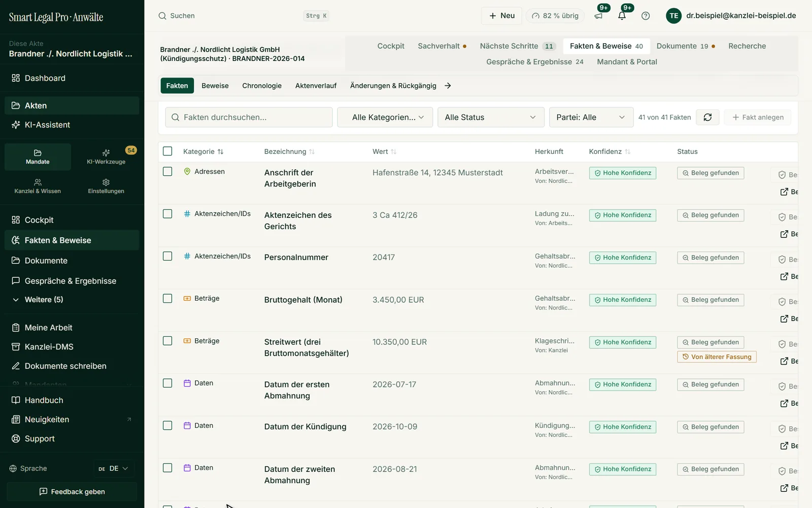Switch to the Beweise sub-tab
The image size is (812, 508).
tap(215, 86)
